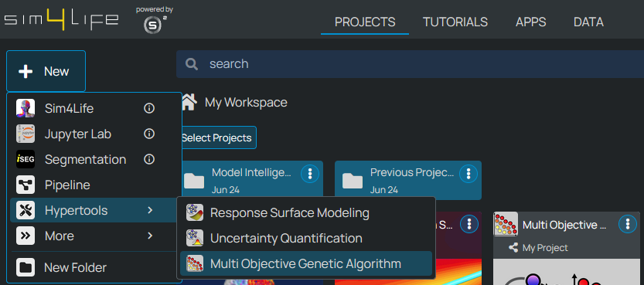Open options menu of Multi Objective card
This screenshot has width=644, height=285.
pos(628,224)
